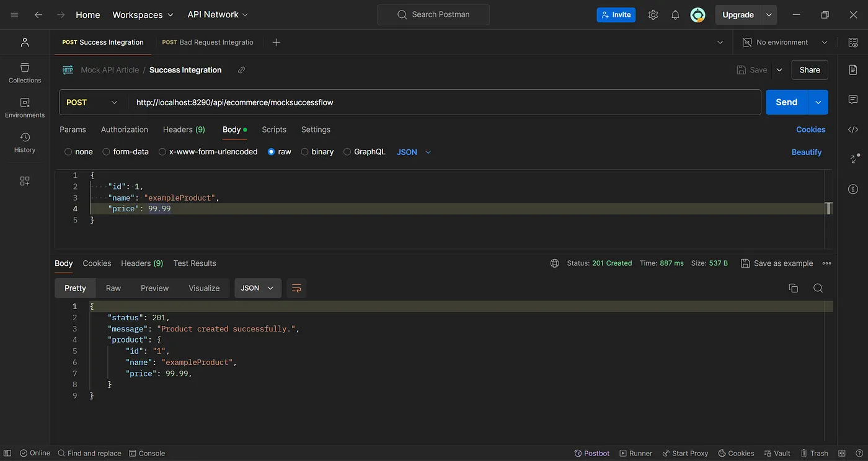Open the settings gear icon
The image size is (868, 461).
point(653,15)
